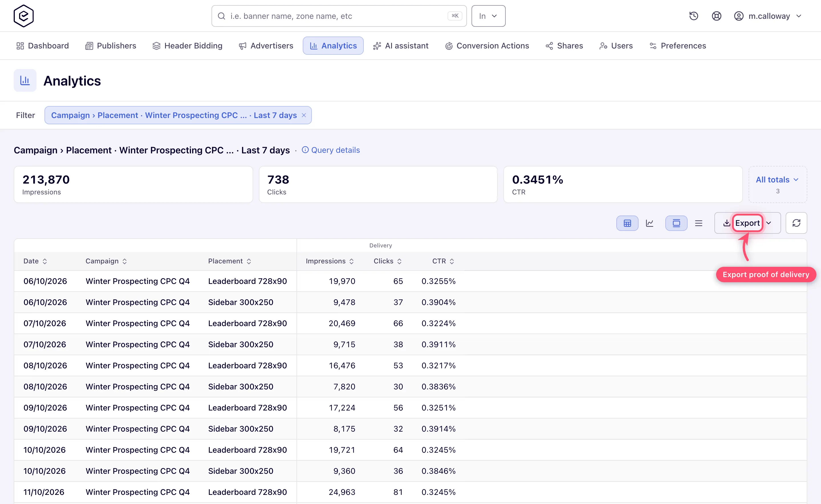Toggle the wide layout view icon

click(x=676, y=223)
